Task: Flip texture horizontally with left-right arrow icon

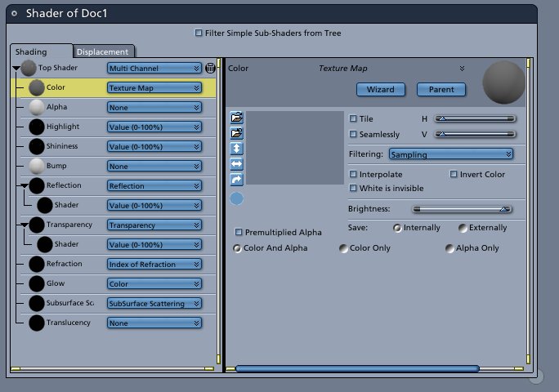Action: coord(237,164)
